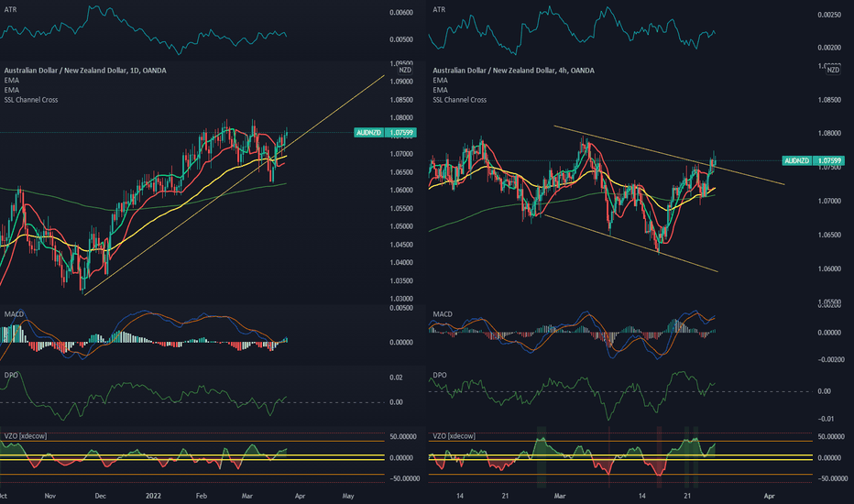Viewport: 854px width, 504px height.
Task: Click the Nov date on the 1D time axis
Action: coord(50,496)
